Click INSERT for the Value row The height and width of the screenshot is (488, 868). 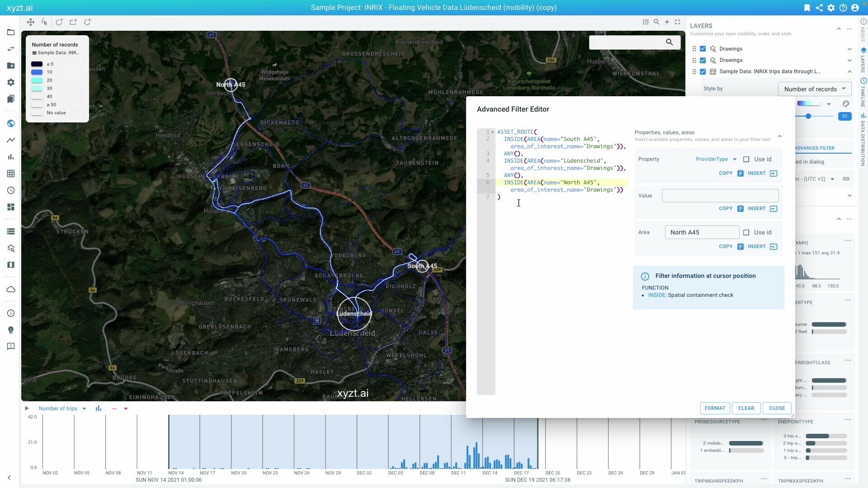click(762, 208)
